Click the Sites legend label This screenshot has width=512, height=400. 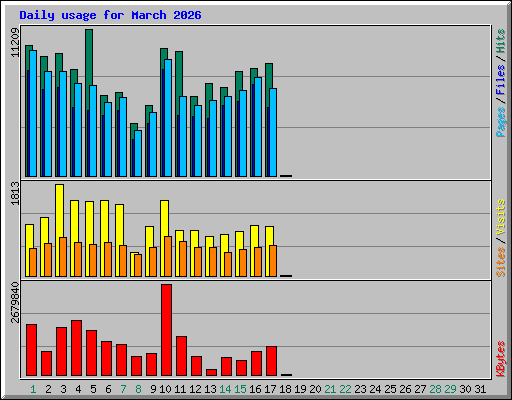click(500, 262)
